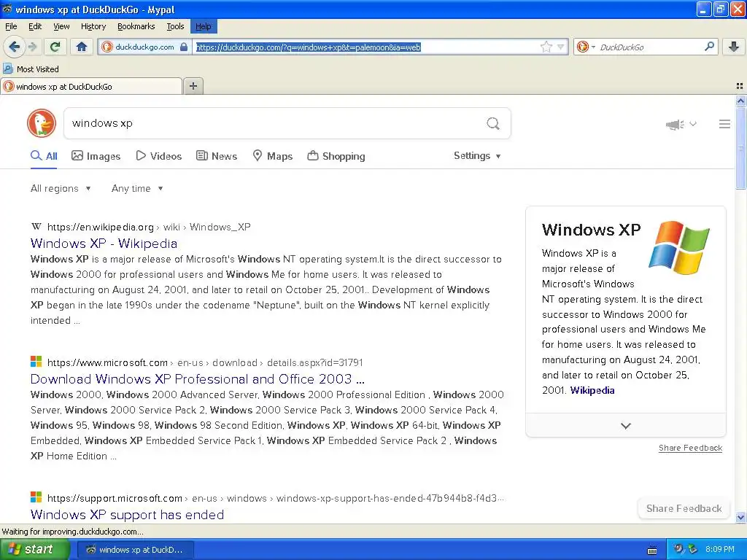Click the padlock site security icon
The width and height of the screenshot is (747, 560).
click(184, 47)
